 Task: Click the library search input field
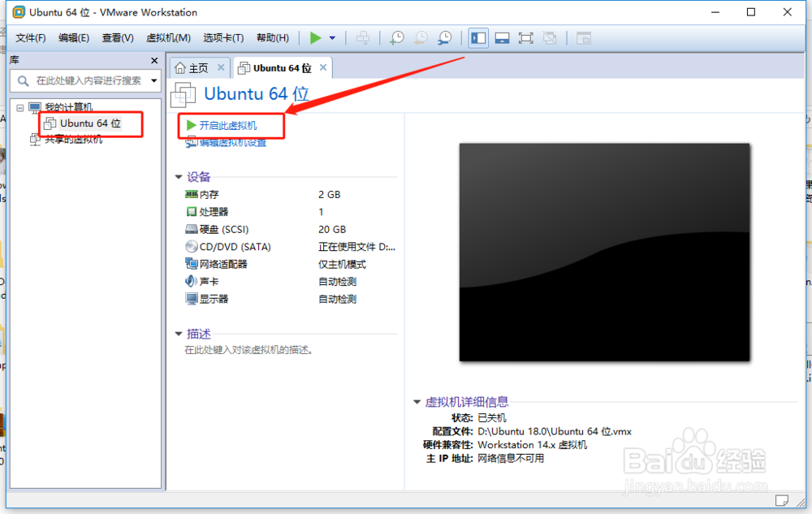85,80
